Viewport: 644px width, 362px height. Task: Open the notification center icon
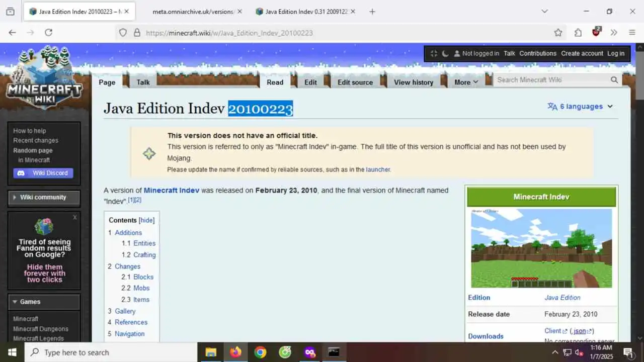tap(628, 352)
